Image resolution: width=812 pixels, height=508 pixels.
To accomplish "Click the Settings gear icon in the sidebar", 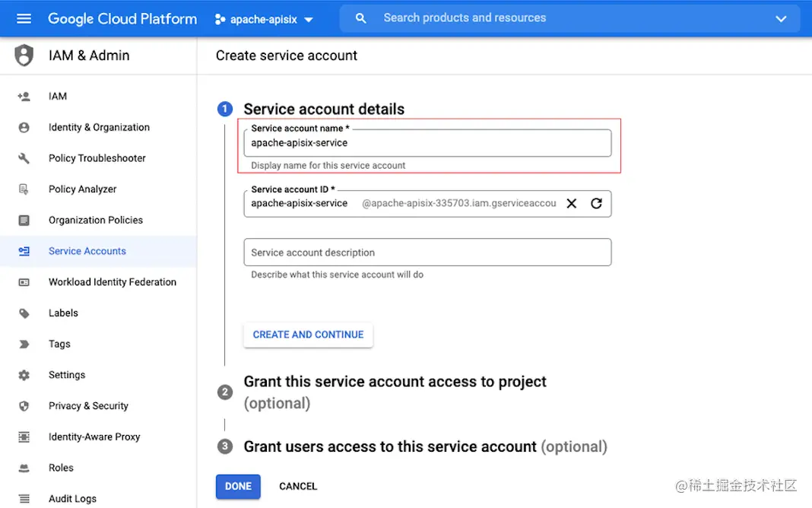I will [24, 375].
